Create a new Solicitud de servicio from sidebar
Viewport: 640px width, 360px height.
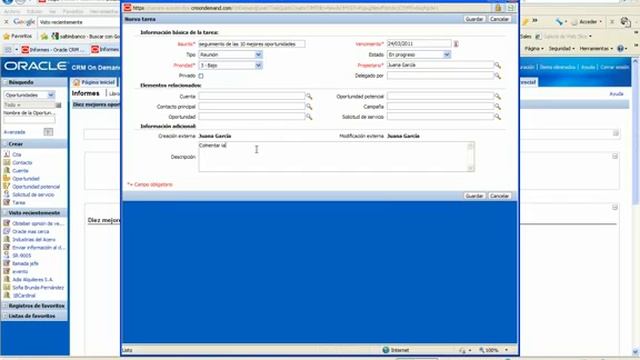[x=33, y=195]
